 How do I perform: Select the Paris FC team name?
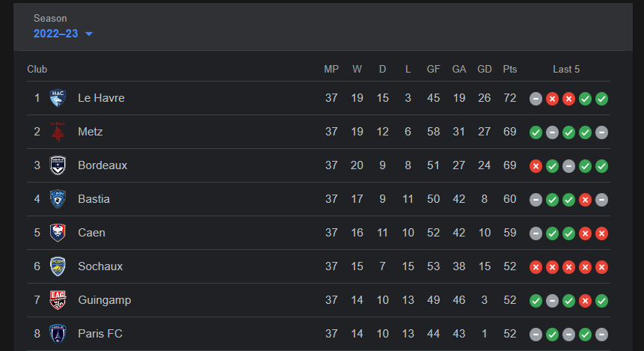pos(99,334)
